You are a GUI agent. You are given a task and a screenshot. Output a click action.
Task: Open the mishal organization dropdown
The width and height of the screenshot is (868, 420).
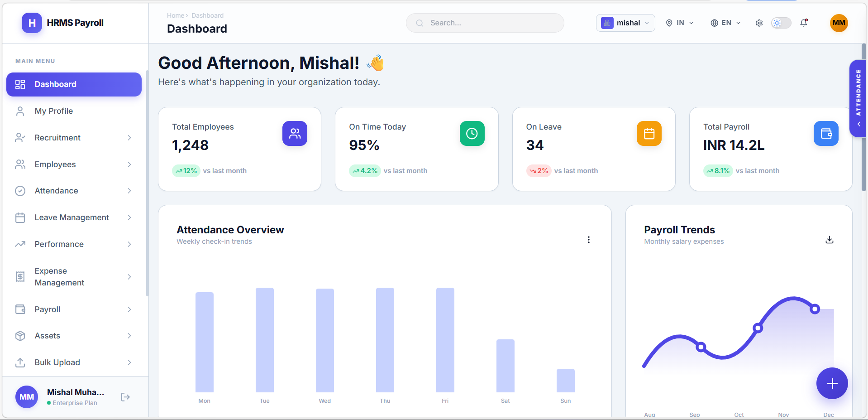click(x=625, y=23)
